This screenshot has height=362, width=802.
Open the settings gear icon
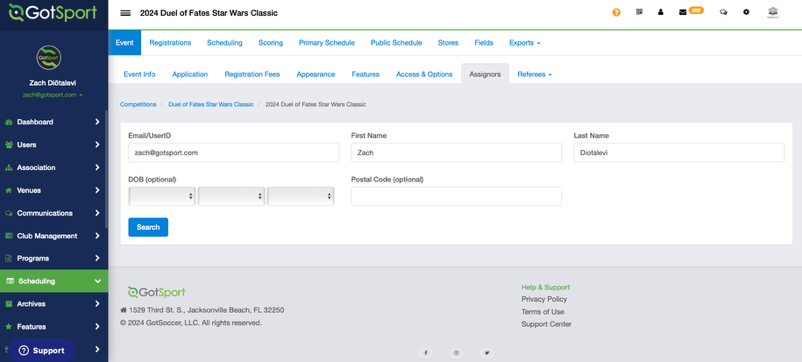[x=746, y=12]
